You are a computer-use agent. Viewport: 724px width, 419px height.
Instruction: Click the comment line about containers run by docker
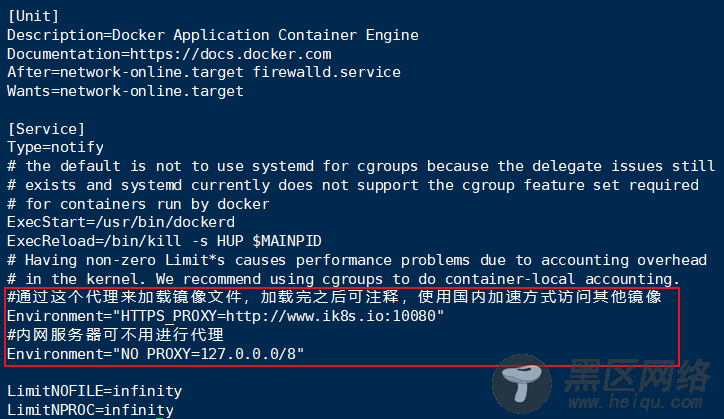coord(138,203)
